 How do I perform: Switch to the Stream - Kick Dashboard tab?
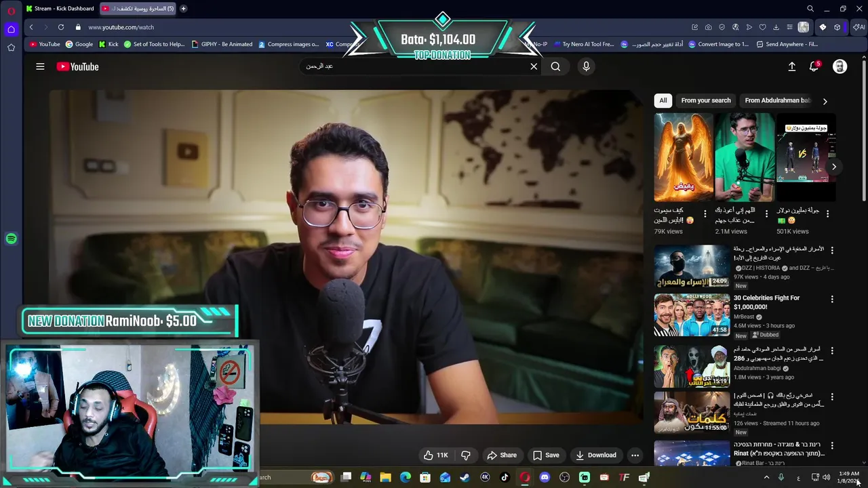click(60, 8)
